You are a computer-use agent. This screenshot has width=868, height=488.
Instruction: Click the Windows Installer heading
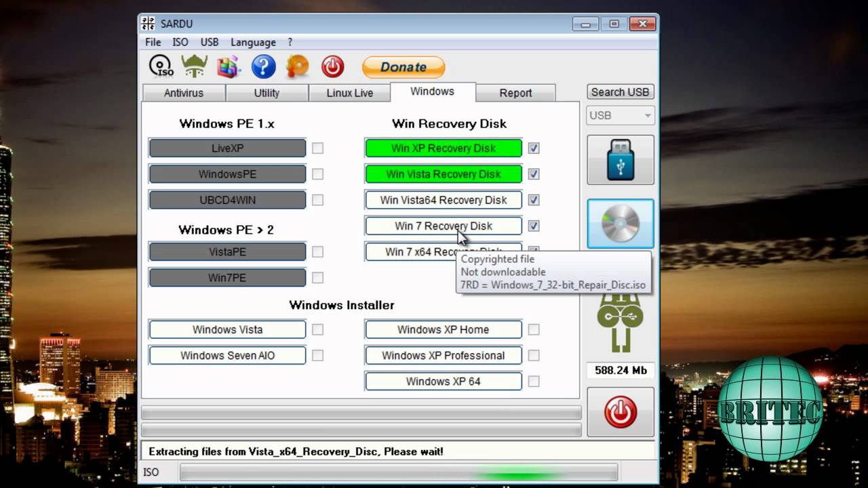tap(342, 305)
